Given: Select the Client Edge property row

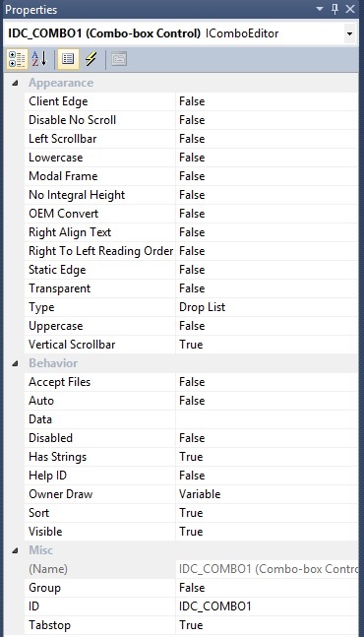Looking at the screenshot, I should click(191, 101).
